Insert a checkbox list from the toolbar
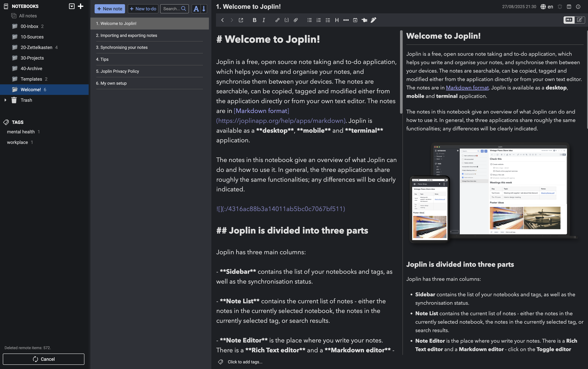The width and height of the screenshot is (588, 369). point(328,20)
